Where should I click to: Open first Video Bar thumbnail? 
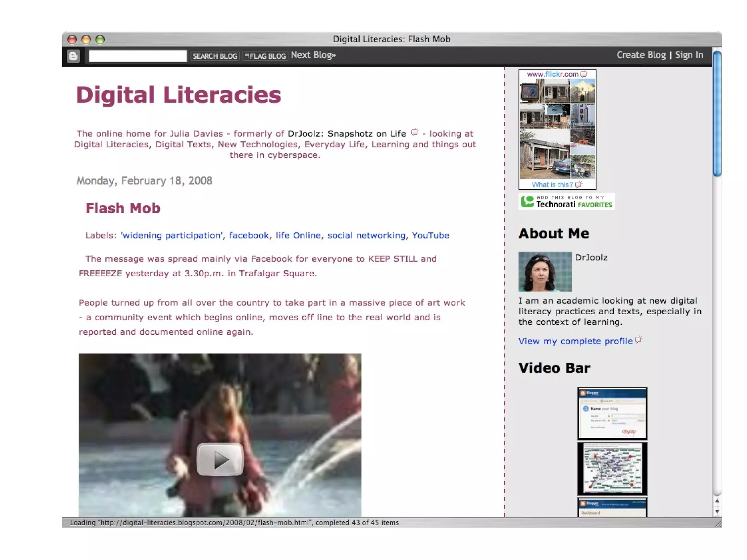pyautogui.click(x=612, y=413)
